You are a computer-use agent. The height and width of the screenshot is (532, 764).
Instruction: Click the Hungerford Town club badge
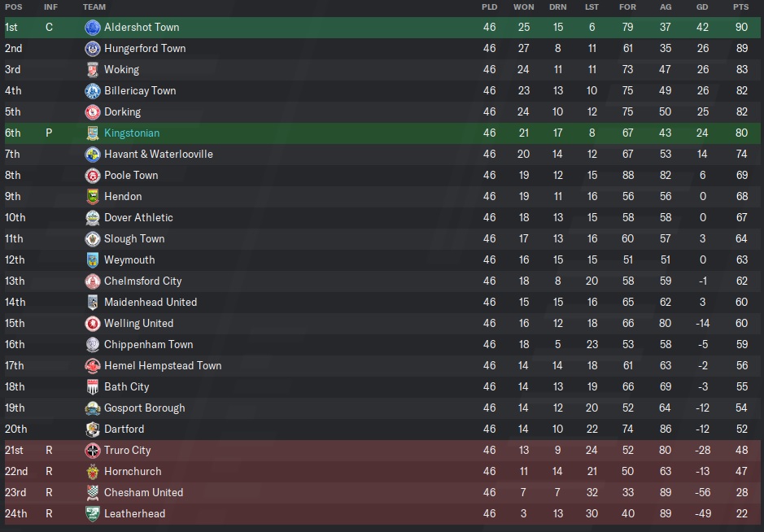pyautogui.click(x=93, y=49)
